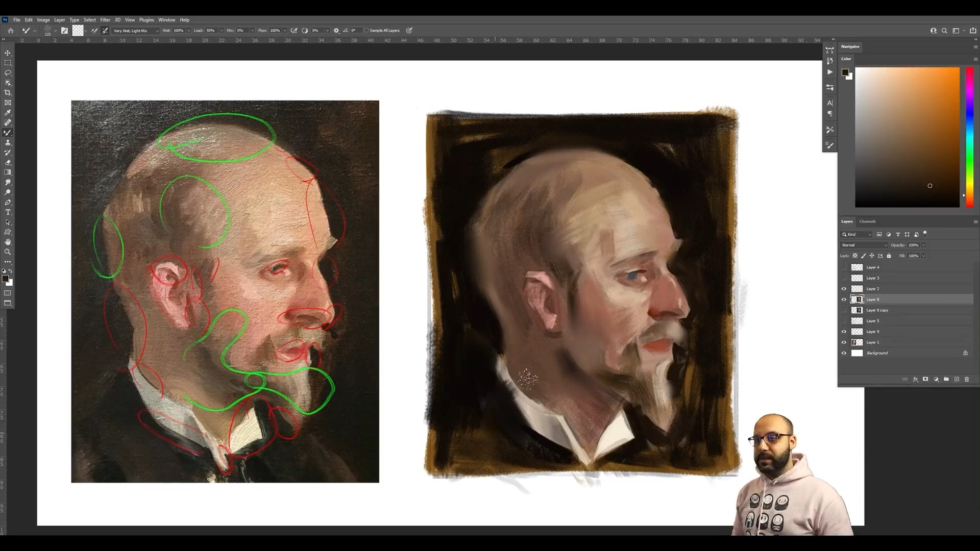Select the Eraser tool

8,162
